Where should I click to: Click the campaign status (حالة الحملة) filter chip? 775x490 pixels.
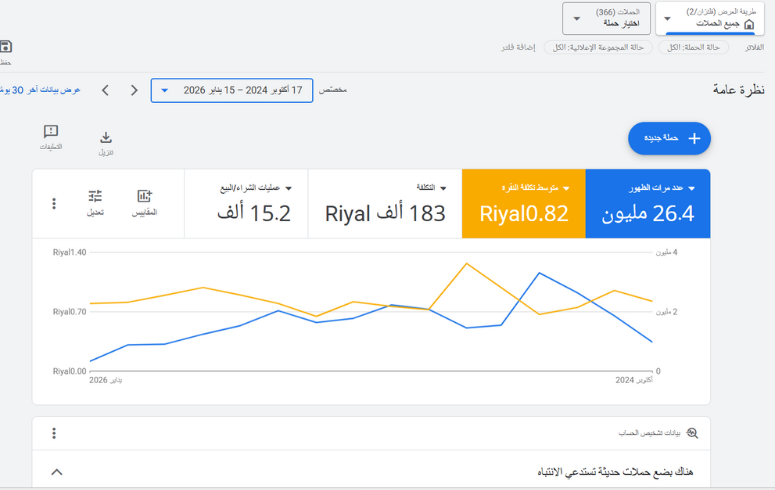[693, 47]
